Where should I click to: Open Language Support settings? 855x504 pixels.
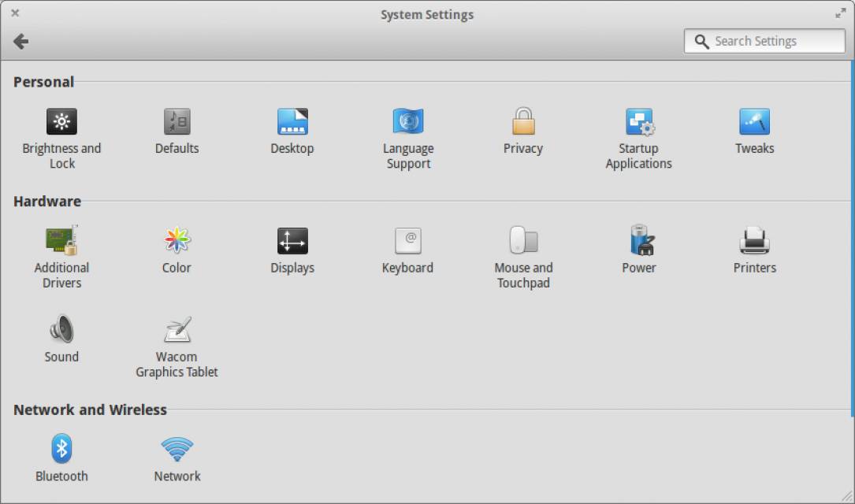click(408, 122)
